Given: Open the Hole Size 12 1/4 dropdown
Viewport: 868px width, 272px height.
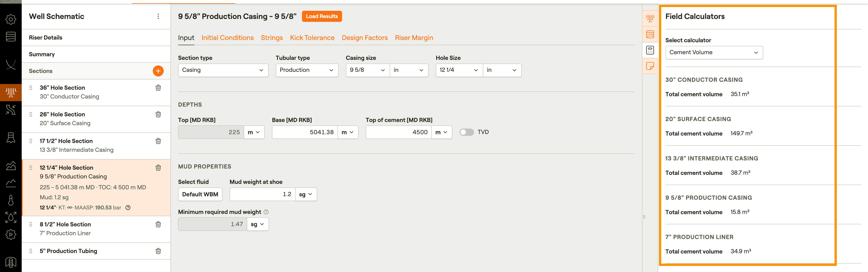Looking at the screenshot, I should (x=459, y=70).
